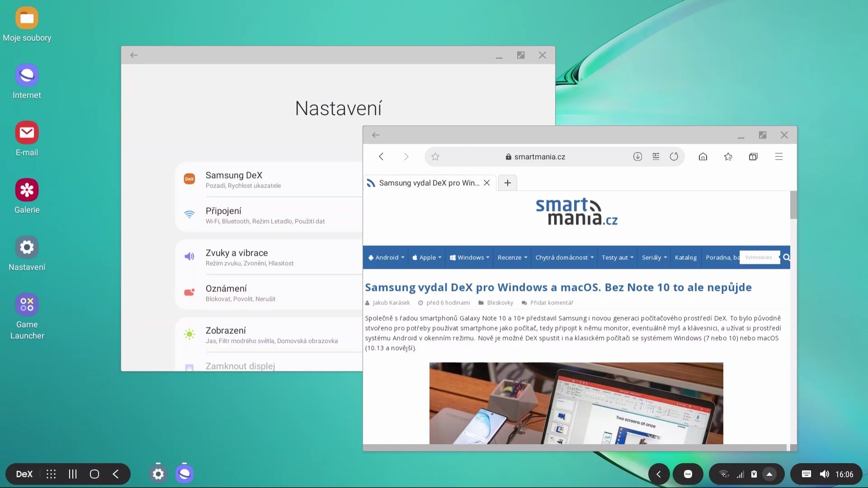Screen dimensions: 868x488
Task: Open Samsung DeX settings
Action: 269,179
